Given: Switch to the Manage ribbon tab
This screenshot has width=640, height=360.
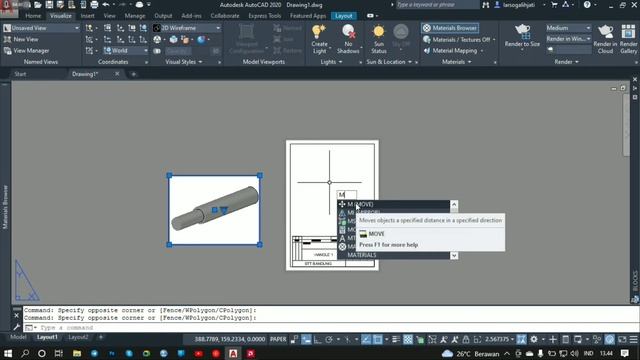Looking at the screenshot, I should click(x=135, y=16).
